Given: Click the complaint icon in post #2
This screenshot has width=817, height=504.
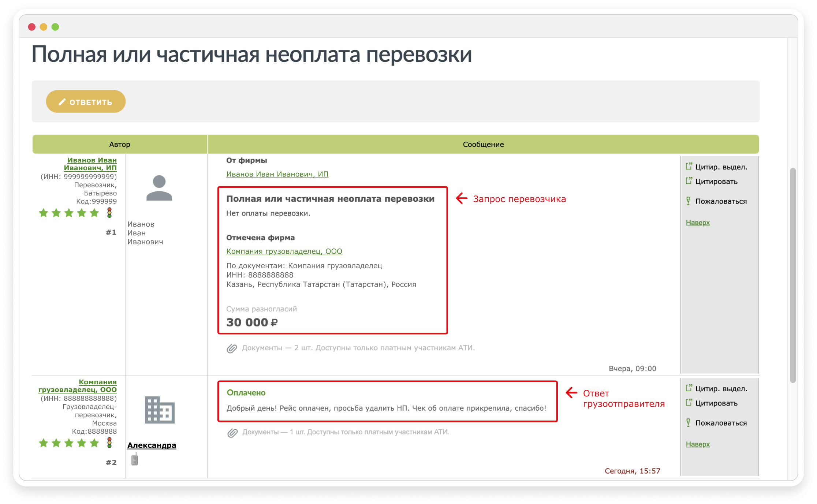Looking at the screenshot, I should click(x=689, y=423).
